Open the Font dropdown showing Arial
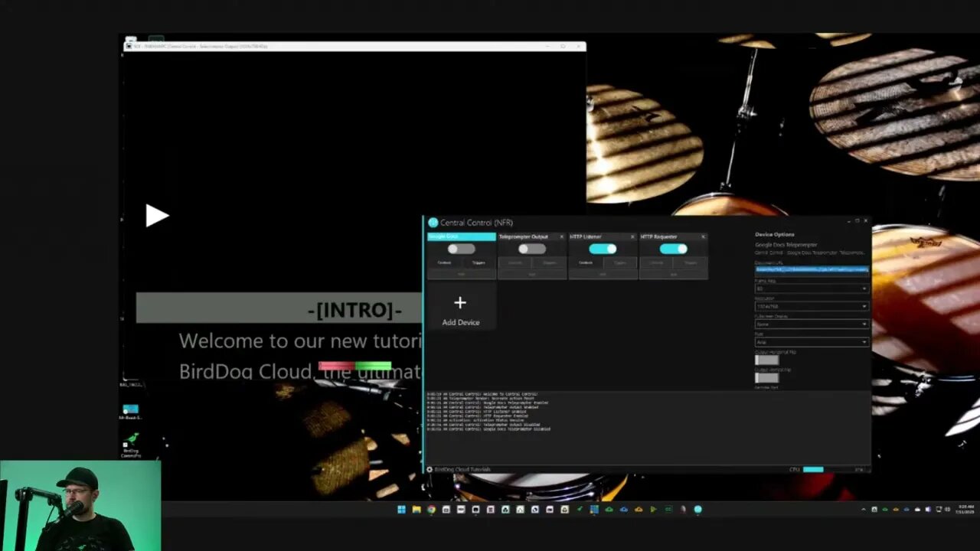This screenshot has width=980, height=551. 812,342
